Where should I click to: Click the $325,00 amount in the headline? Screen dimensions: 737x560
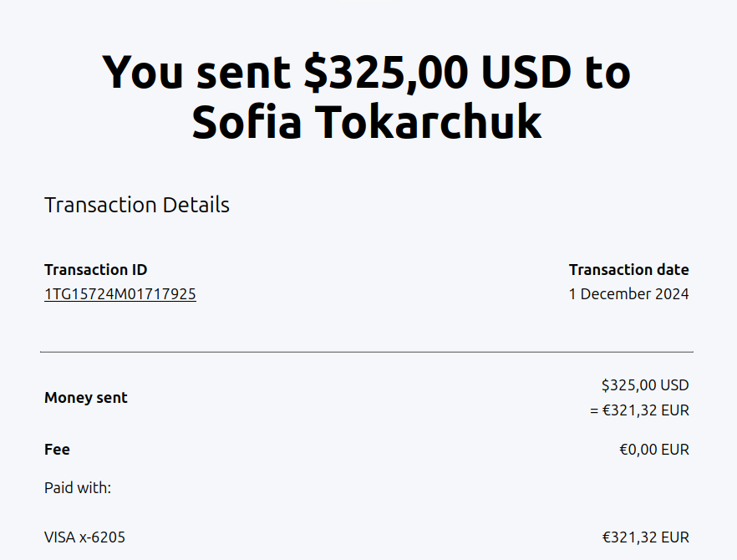click(385, 72)
